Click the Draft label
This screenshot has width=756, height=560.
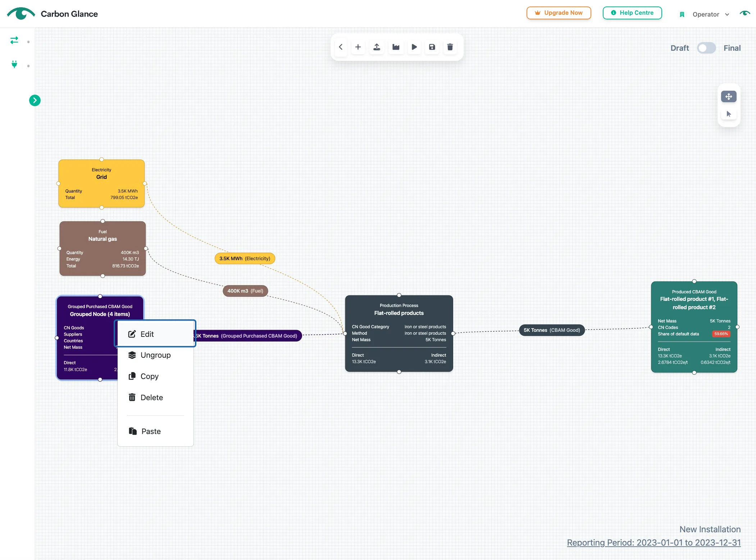pyautogui.click(x=680, y=48)
